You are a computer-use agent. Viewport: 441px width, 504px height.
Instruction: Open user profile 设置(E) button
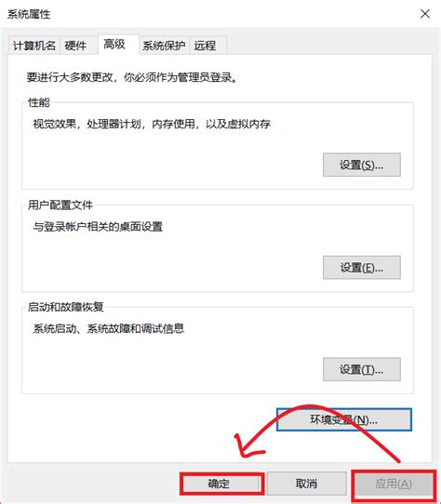click(x=362, y=268)
